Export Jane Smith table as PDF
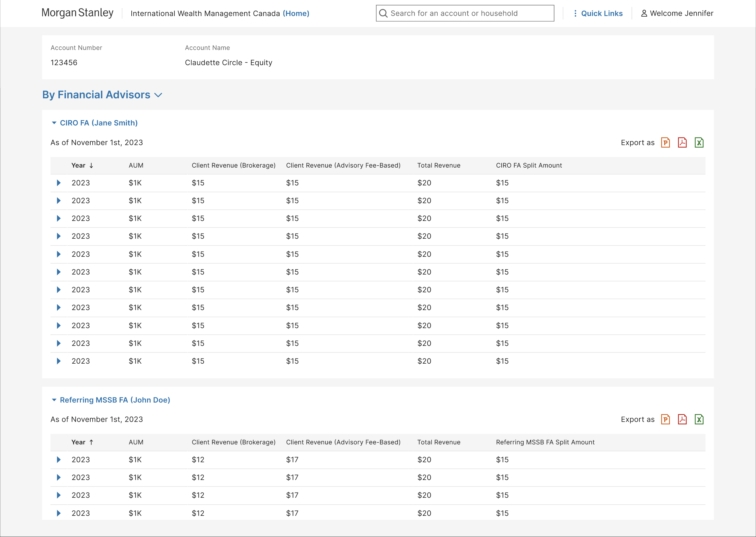756x537 pixels. 682,142
